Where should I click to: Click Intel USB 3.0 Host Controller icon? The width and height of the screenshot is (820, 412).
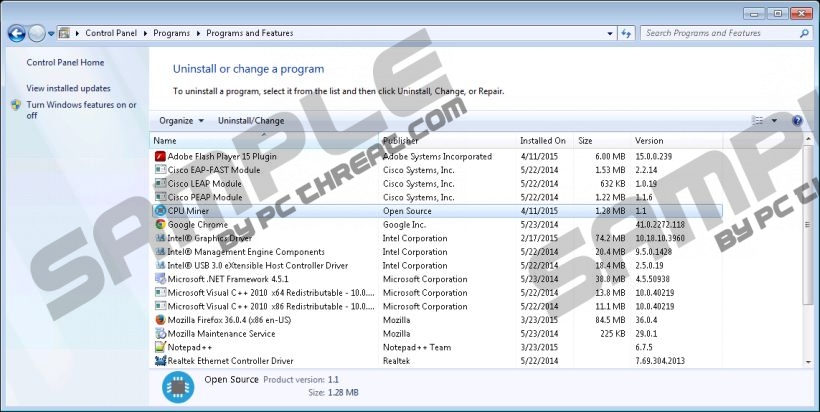coord(161,265)
